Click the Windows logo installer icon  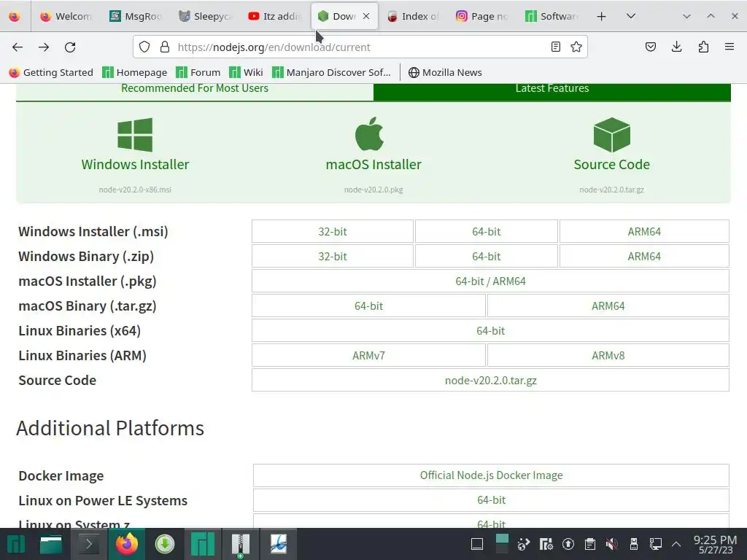135,135
